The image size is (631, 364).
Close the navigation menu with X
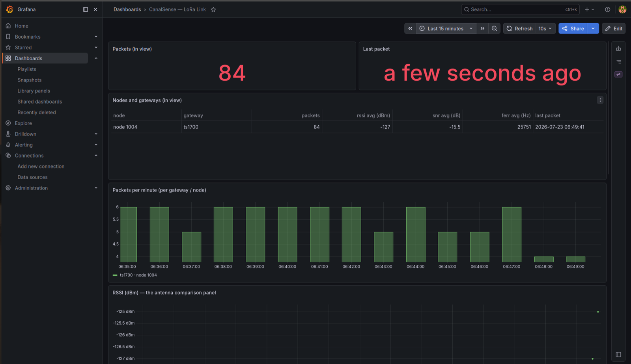pos(95,9)
